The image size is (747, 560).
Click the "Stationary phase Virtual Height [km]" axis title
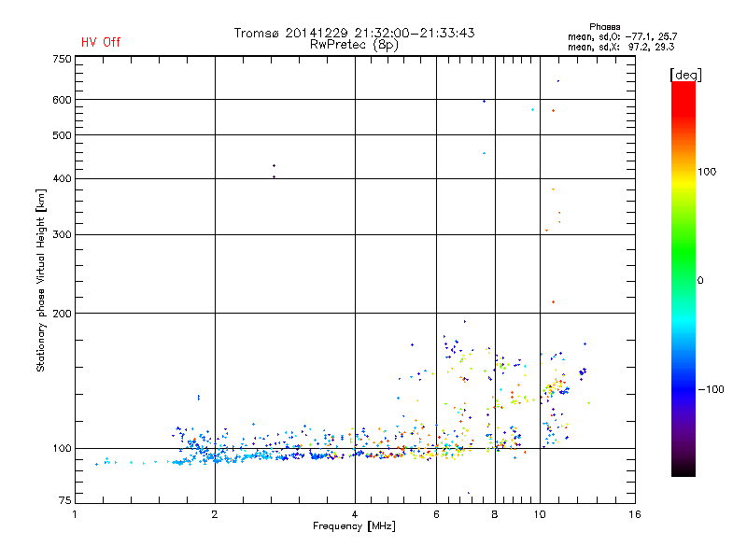[40, 281]
